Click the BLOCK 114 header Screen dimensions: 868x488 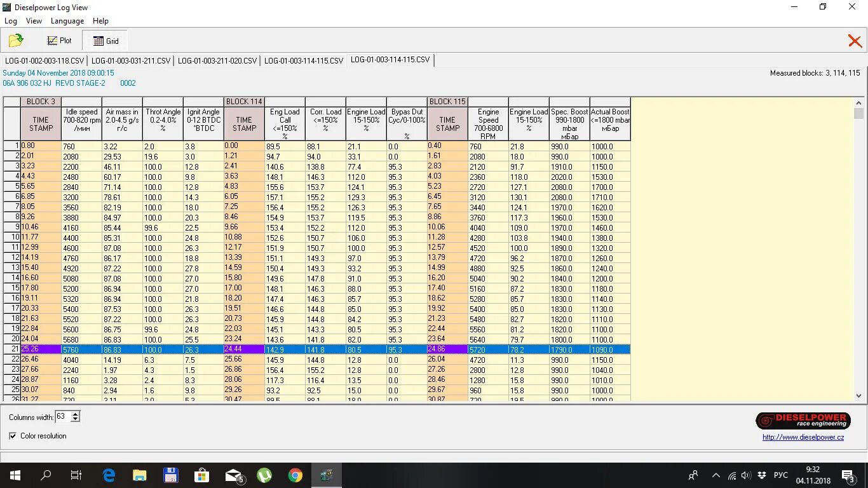pos(244,102)
